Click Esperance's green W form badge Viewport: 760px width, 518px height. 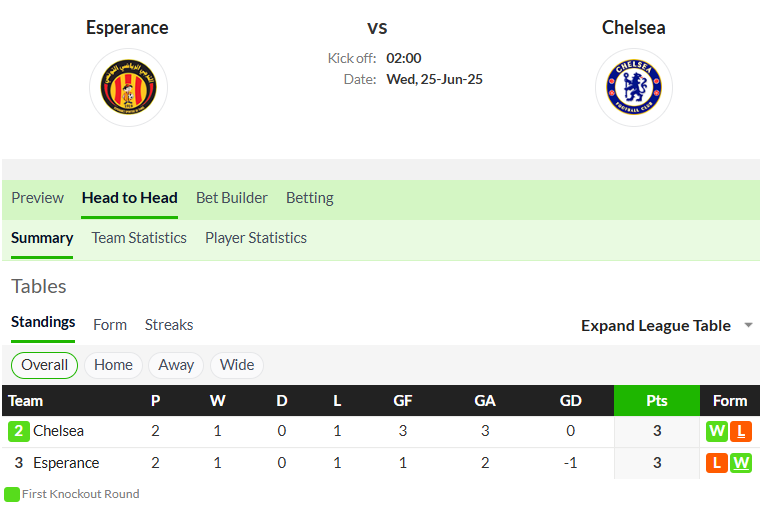[x=741, y=463]
